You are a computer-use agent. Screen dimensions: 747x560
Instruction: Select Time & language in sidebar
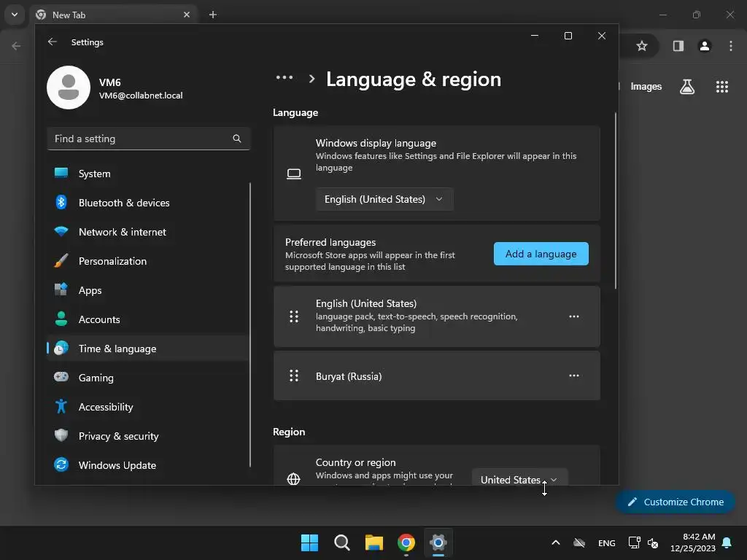click(x=148, y=349)
